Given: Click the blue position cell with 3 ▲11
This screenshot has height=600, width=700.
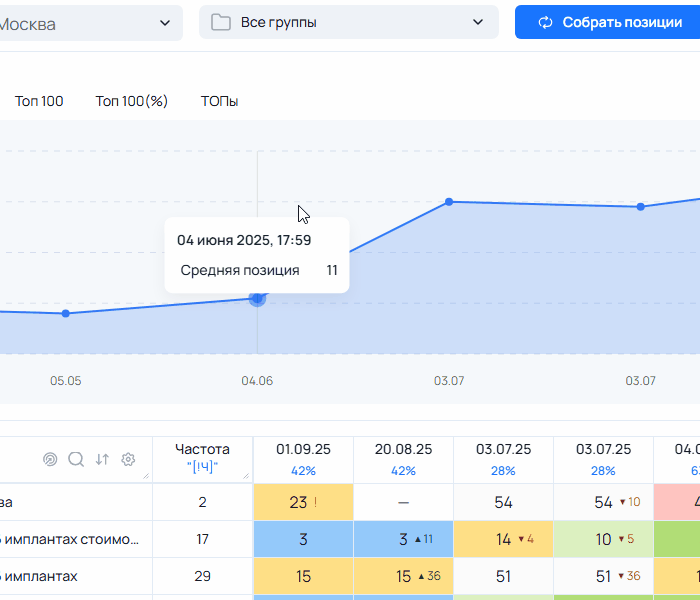Looking at the screenshot, I should click(x=403, y=539).
